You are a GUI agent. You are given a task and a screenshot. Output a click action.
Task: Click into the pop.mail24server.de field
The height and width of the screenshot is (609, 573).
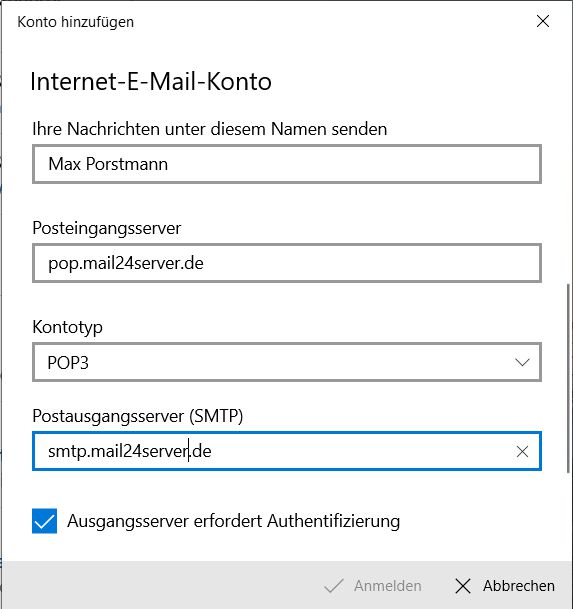tap(287, 263)
